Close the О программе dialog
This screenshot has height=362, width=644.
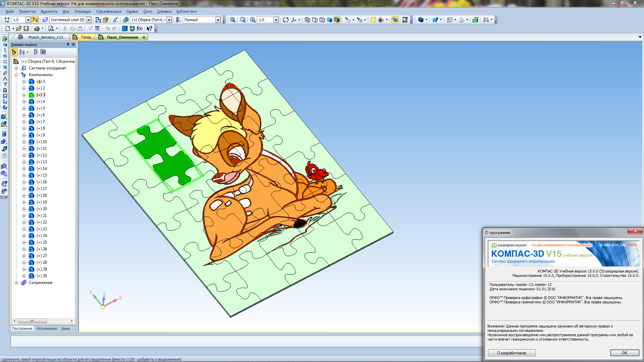point(635,231)
